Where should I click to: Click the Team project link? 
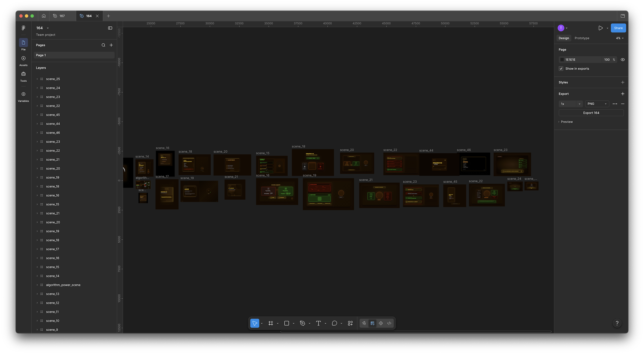click(x=46, y=35)
